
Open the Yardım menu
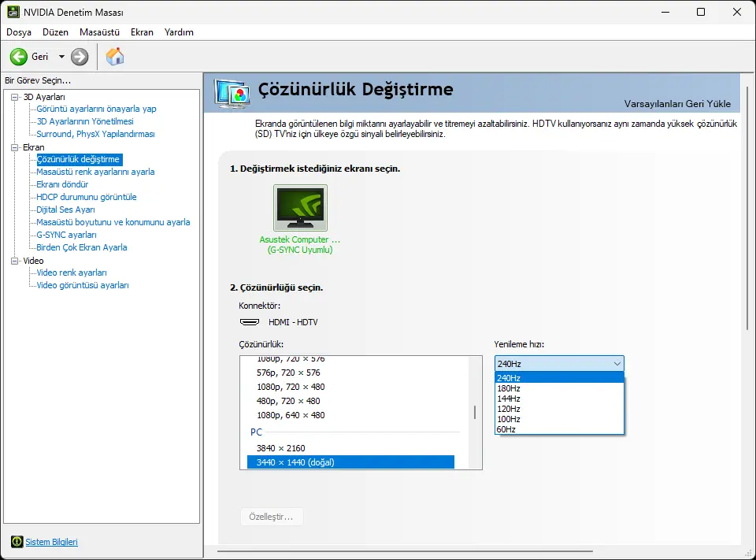179,32
